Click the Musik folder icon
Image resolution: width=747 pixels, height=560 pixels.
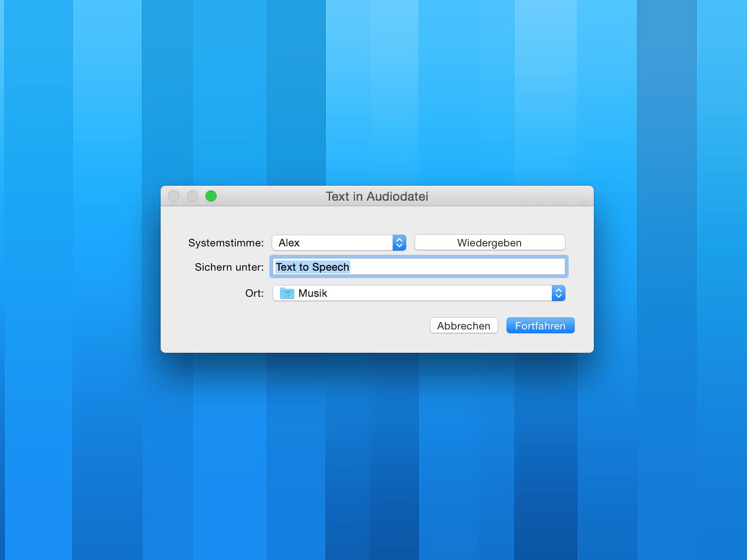[287, 293]
